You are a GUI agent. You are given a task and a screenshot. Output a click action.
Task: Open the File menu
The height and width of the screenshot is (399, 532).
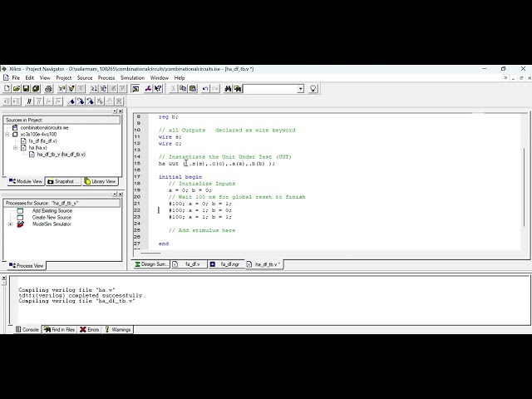(16, 77)
